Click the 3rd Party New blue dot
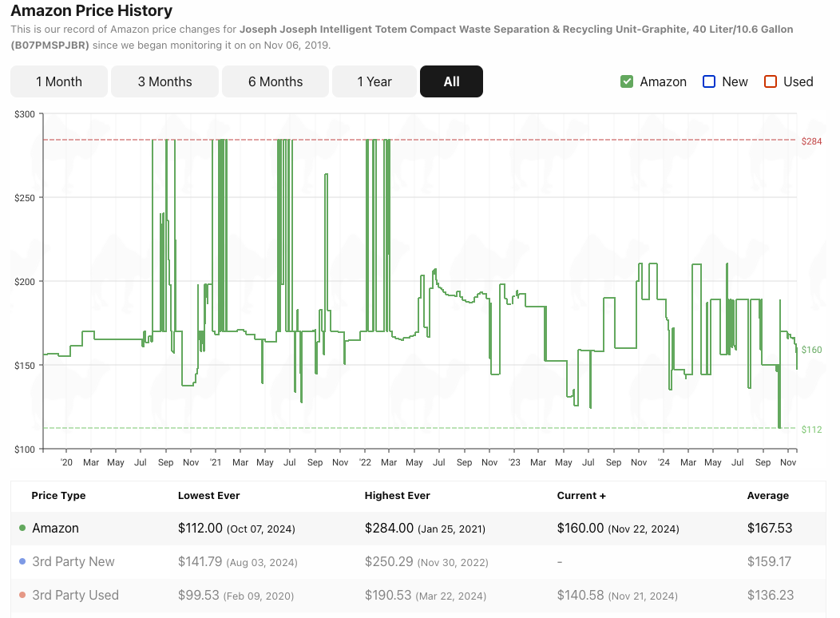 pyautogui.click(x=22, y=562)
